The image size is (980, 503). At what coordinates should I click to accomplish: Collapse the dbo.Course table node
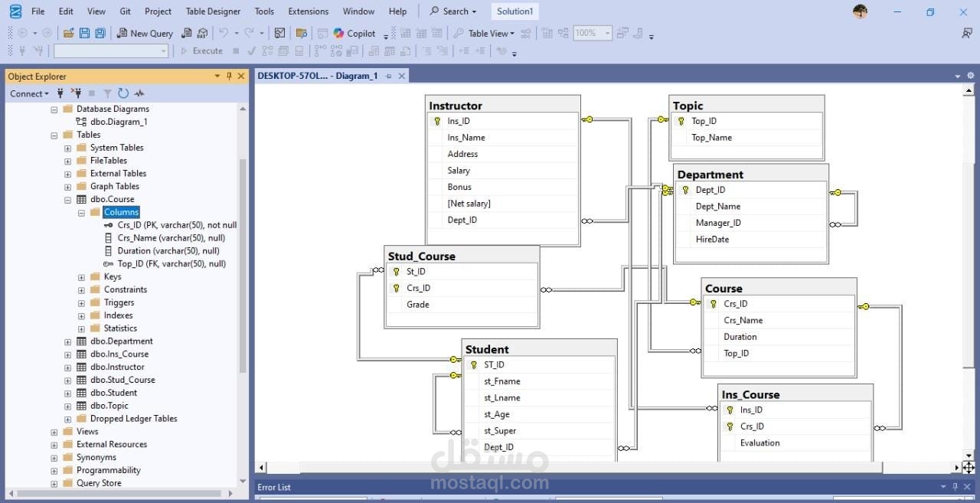tap(67, 199)
